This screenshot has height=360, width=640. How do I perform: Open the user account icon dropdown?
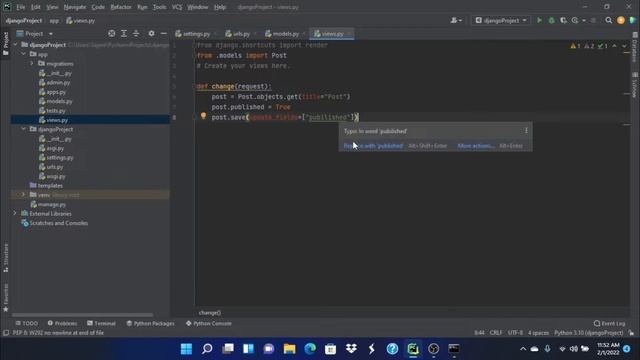pos(456,20)
